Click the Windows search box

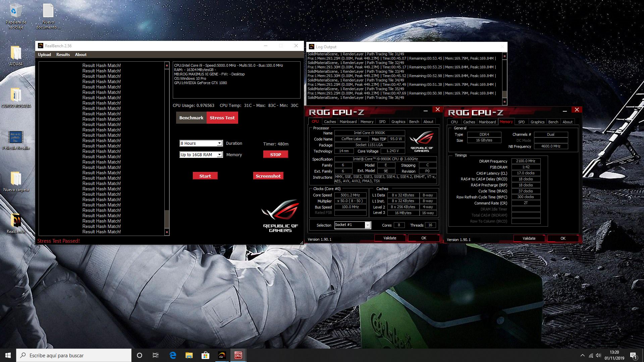(74, 355)
